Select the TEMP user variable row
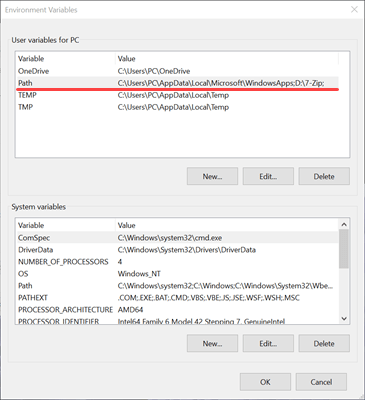 pyautogui.click(x=177, y=95)
